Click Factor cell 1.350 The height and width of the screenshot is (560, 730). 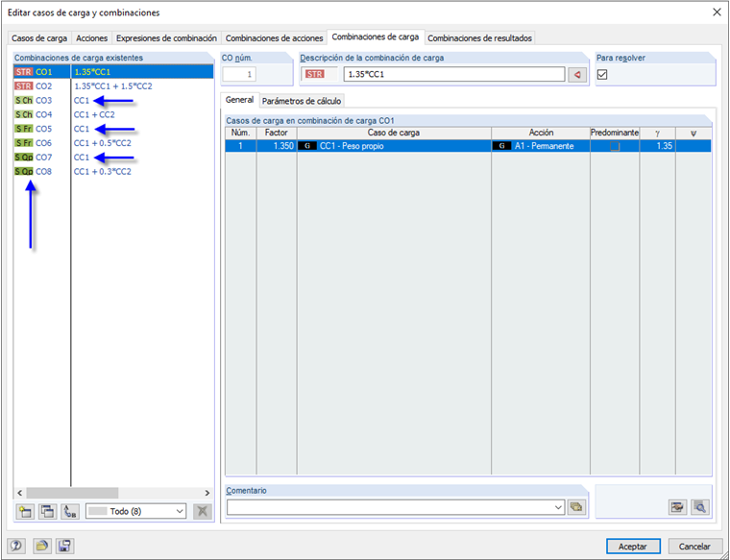[x=277, y=146]
